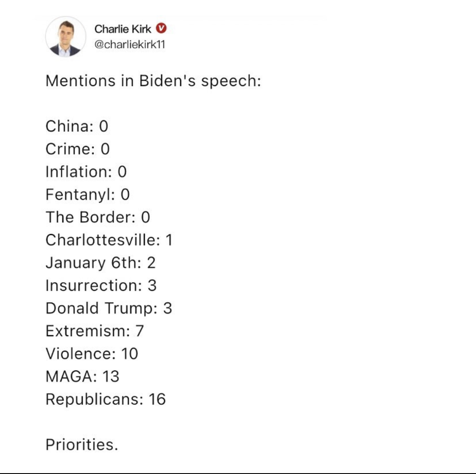
Task: Click the word 'Biden's' in the heading
Action: click(x=167, y=81)
